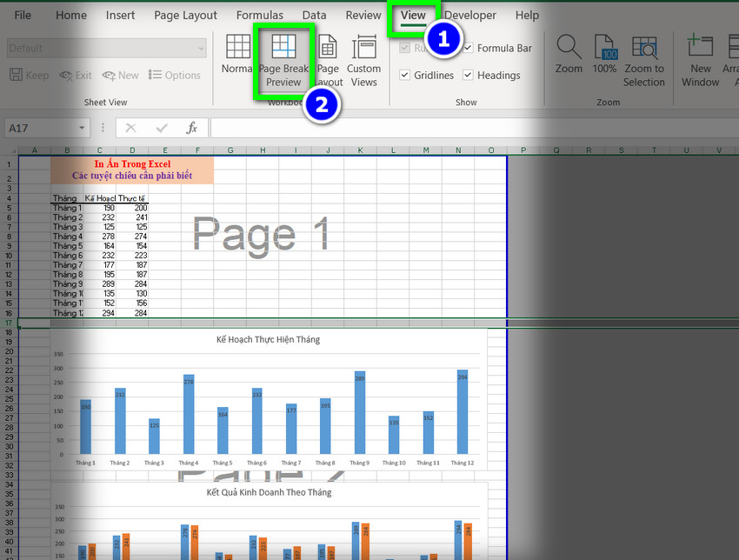Screen dimensions: 739x560
Task: Open the Sheet View Default dropdown
Action: (201, 49)
